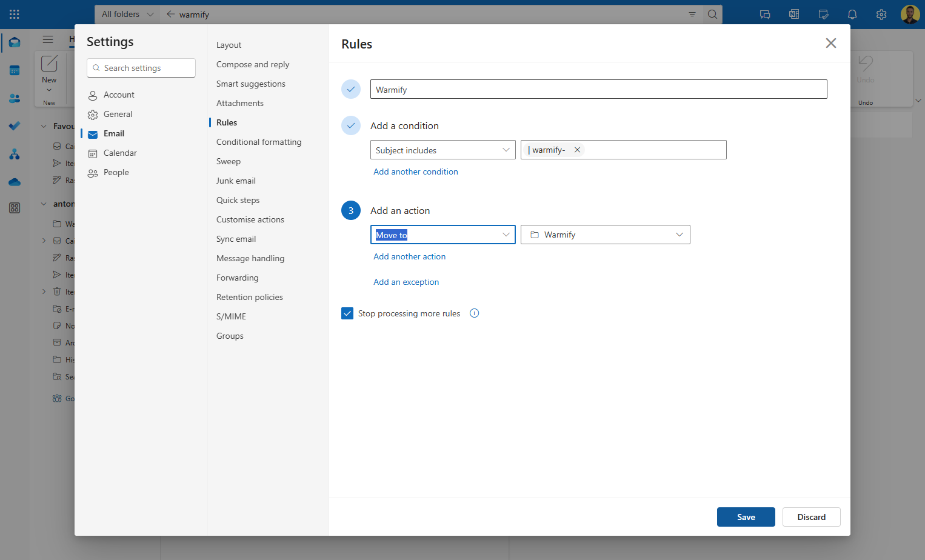This screenshot has width=925, height=560.
Task: Open Calendar from the left app rail
Action: click(x=15, y=70)
